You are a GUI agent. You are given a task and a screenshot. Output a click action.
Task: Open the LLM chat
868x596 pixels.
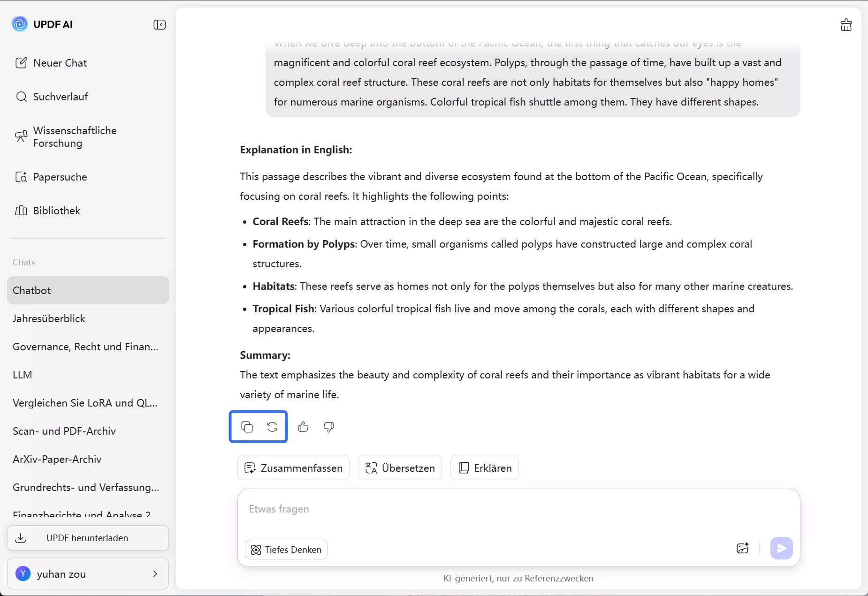(x=88, y=375)
